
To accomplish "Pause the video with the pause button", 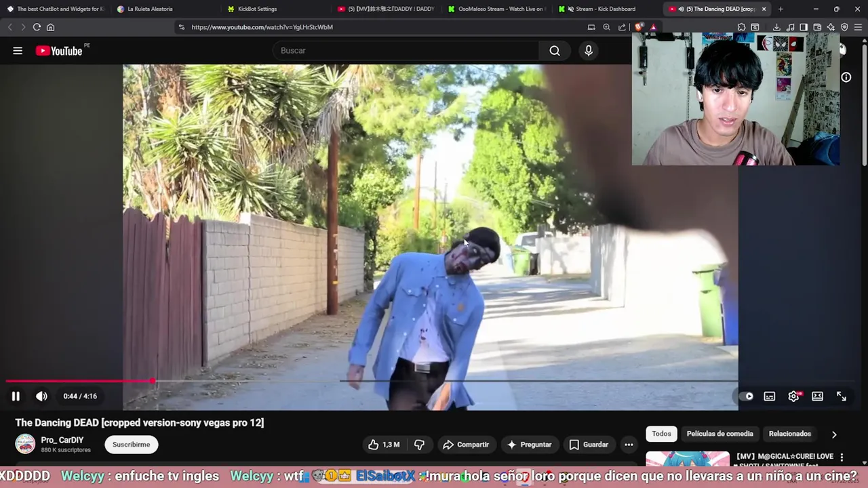I will coord(16,396).
